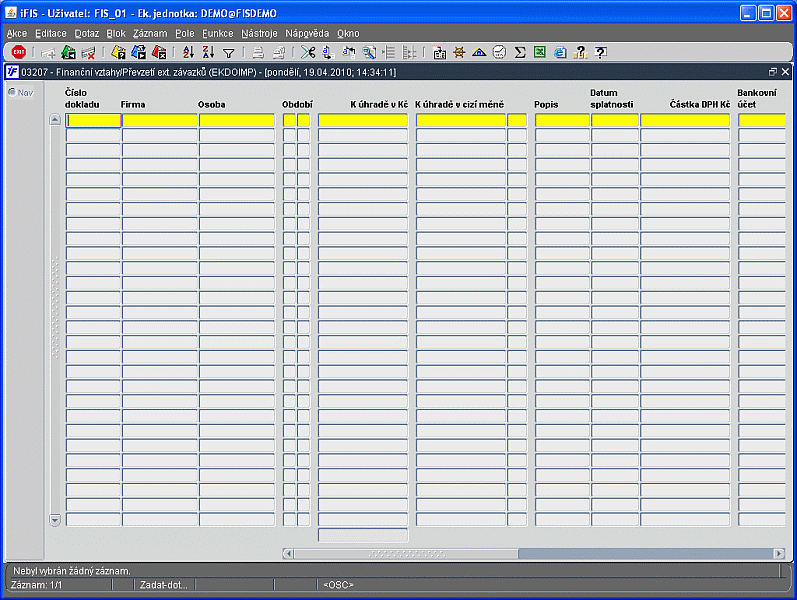
Task: Open the Dotaz menu
Action: tap(87, 34)
